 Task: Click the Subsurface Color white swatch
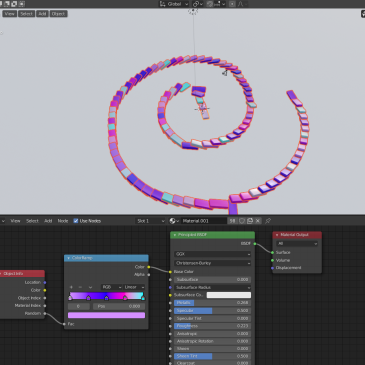(229, 295)
